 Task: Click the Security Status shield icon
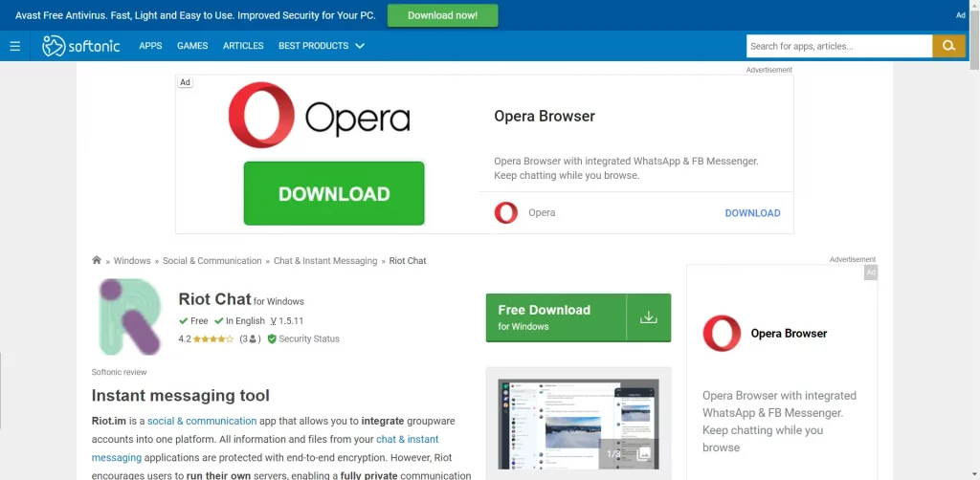point(272,338)
